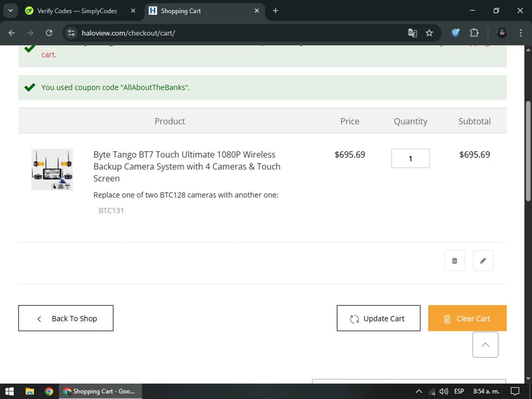The height and width of the screenshot is (399, 532).
Task: Show hidden system tray icons
Action: [x=419, y=391]
